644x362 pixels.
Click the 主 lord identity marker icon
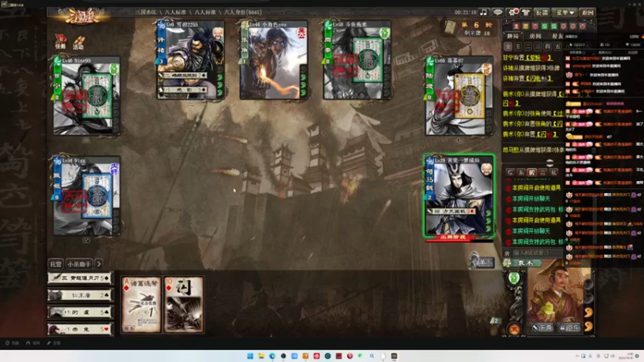click(x=516, y=27)
